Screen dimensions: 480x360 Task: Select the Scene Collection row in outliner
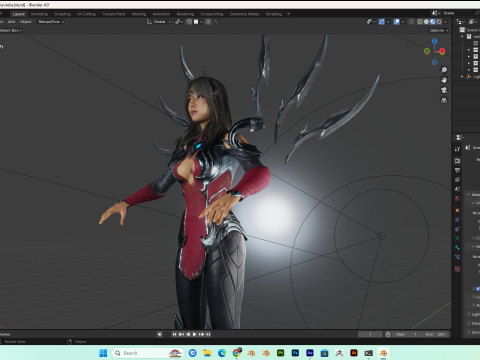(x=470, y=30)
